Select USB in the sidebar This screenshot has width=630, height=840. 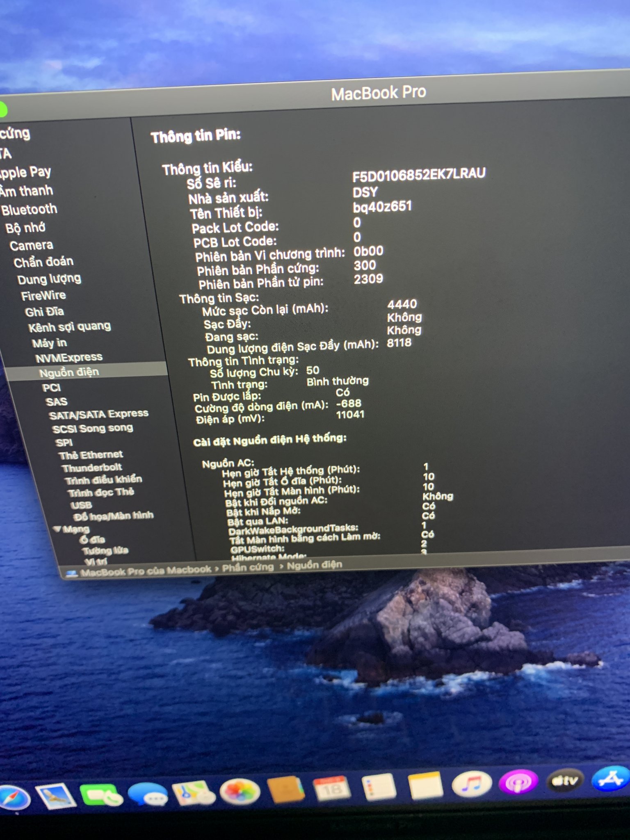click(81, 505)
